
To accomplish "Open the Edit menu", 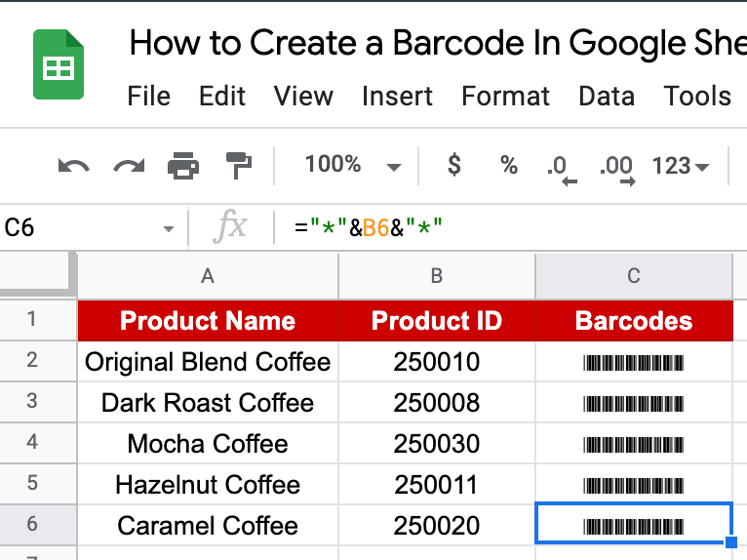I will click(222, 97).
